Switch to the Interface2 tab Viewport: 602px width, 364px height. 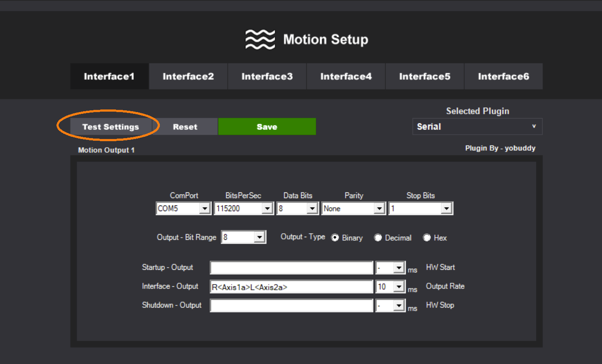[188, 76]
